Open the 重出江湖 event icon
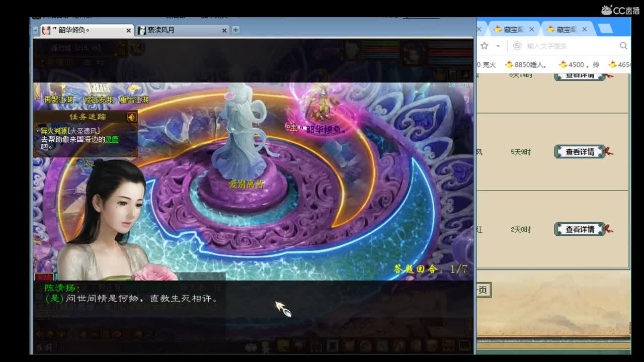The width and height of the screenshot is (644, 362). 134,94
